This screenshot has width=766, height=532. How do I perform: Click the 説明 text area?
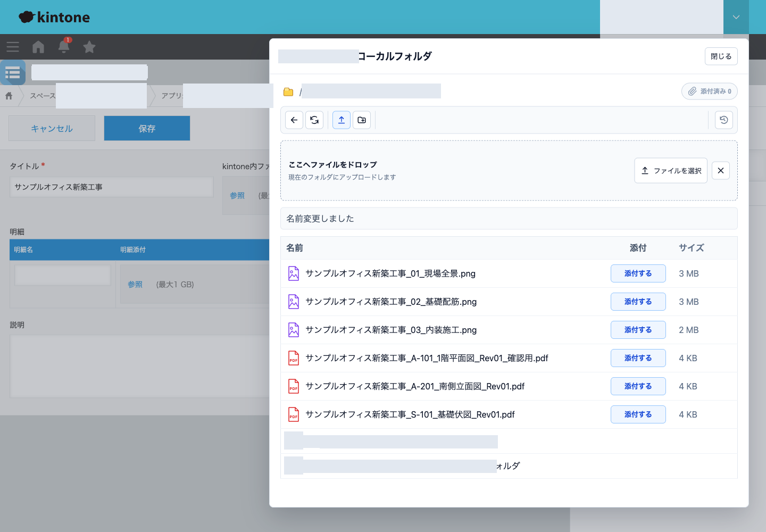pos(139,366)
